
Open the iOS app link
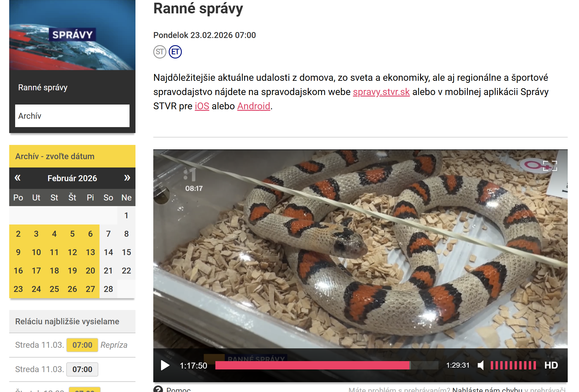(x=202, y=106)
